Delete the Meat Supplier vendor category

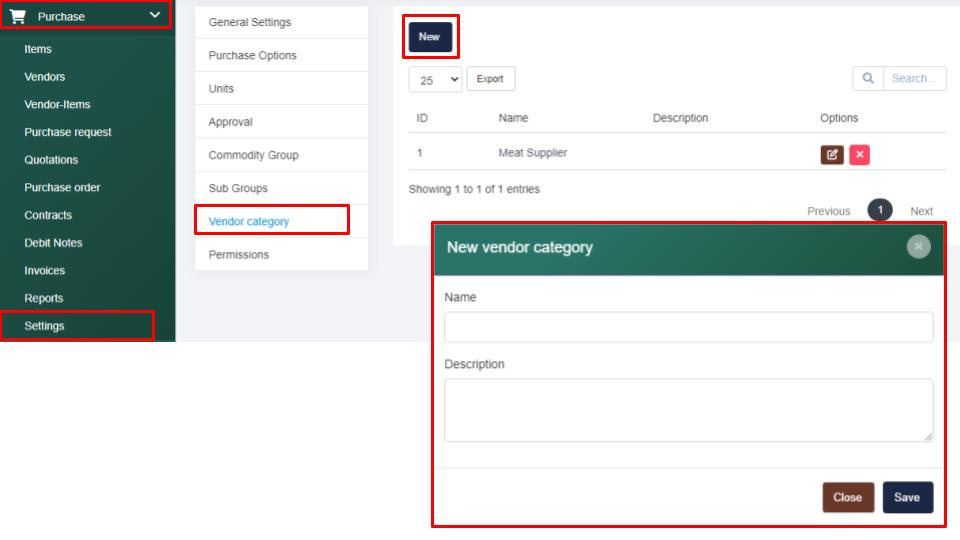pyautogui.click(x=859, y=154)
